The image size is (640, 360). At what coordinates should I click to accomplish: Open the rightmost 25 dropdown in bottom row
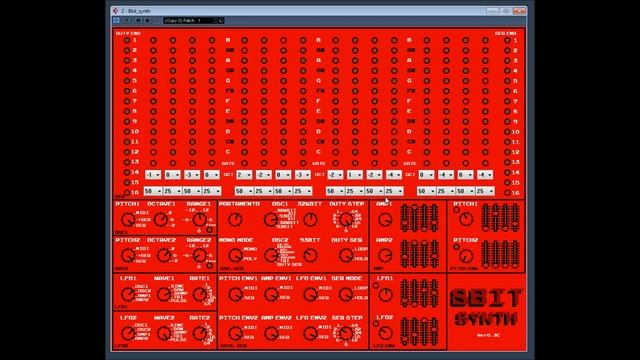[x=485, y=191]
